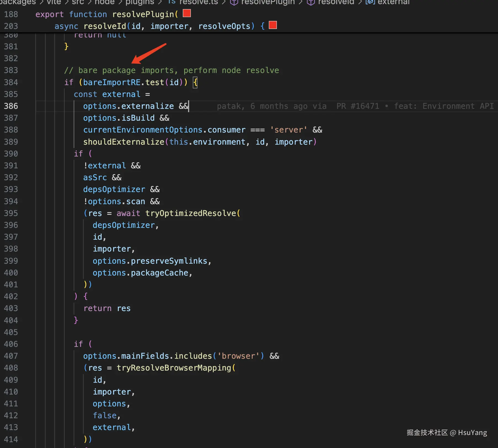Click the 'patak, 6 months ago' blame text

click(262, 106)
